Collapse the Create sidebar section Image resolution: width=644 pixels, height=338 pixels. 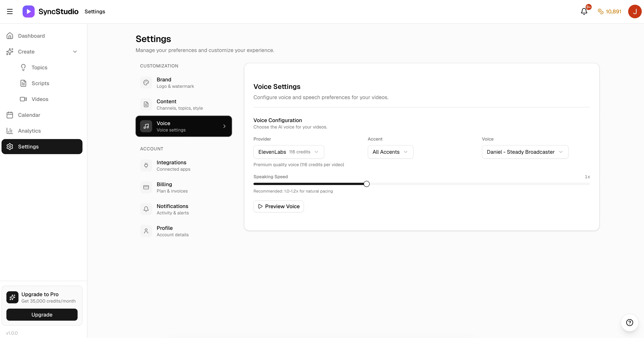[x=75, y=52]
